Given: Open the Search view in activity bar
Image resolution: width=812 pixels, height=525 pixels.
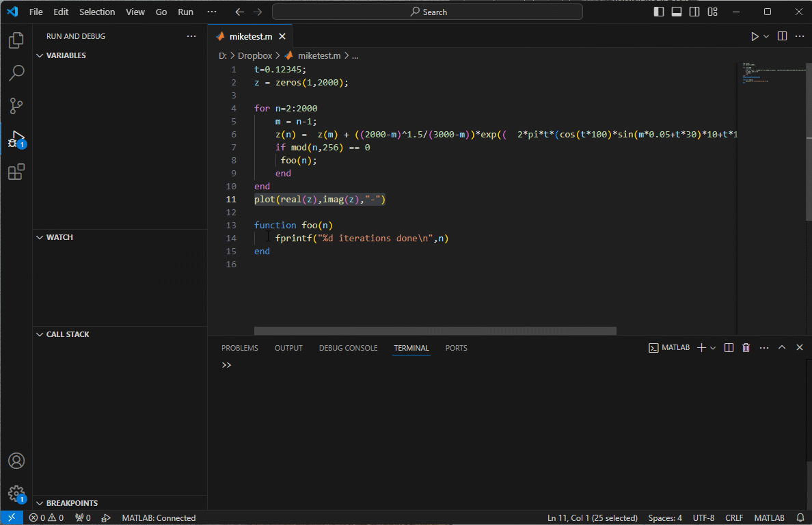Looking at the screenshot, I should tap(16, 73).
